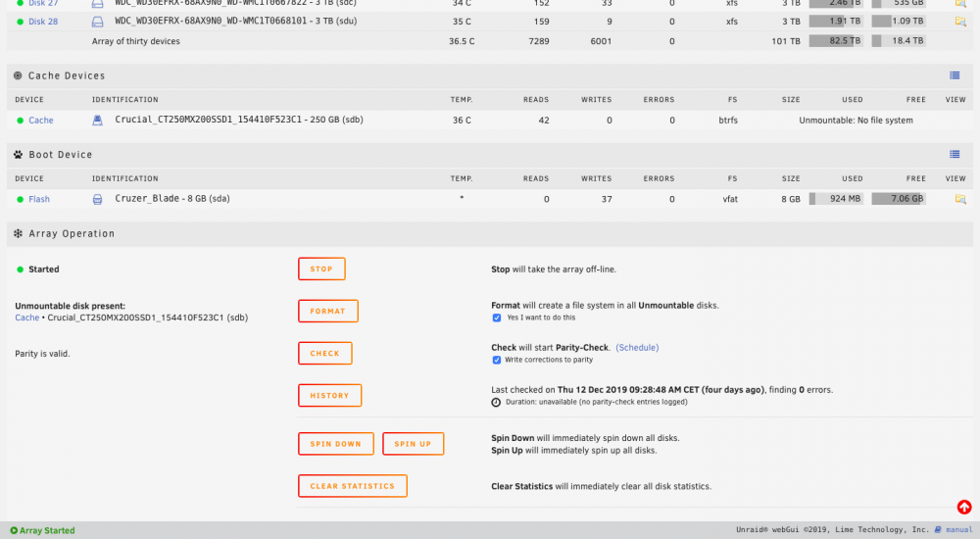
Task: Click the Boot Device paw icon
Action: coord(18,155)
